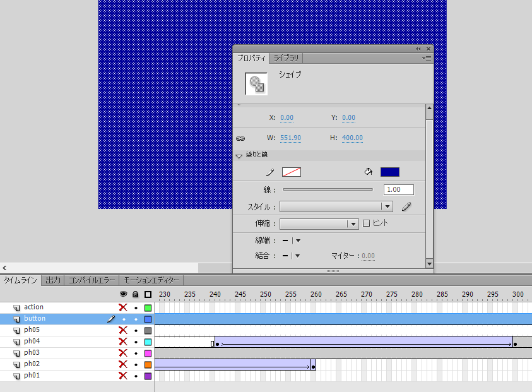Show the hidden ph02 layer
The image size is (532, 392).
tap(123, 364)
